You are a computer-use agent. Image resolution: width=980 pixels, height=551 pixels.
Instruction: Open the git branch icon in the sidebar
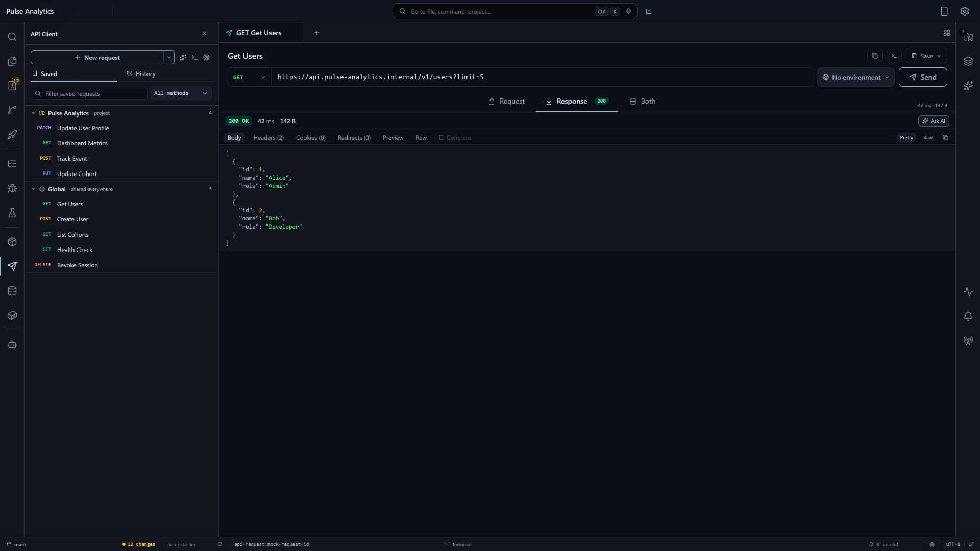12,110
